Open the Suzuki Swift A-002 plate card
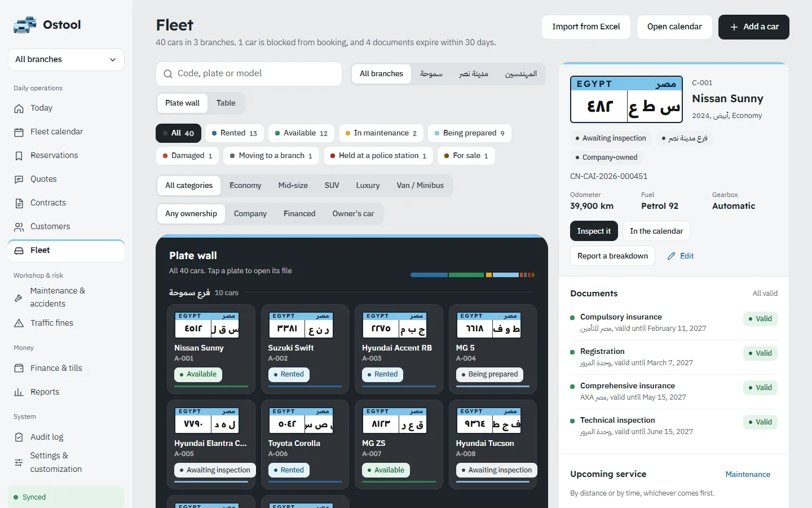The image size is (812, 508). click(305, 349)
